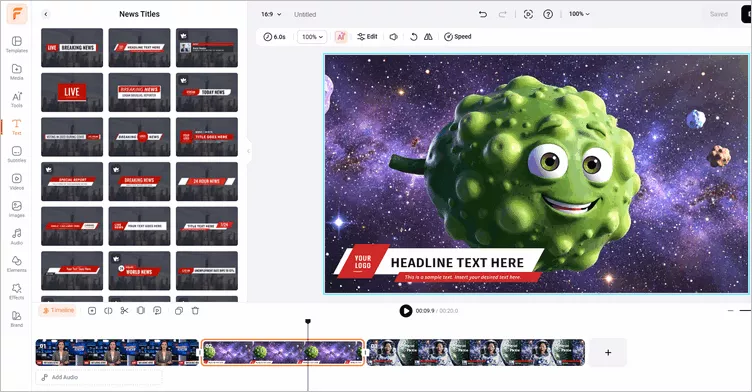Redo the last action
The width and height of the screenshot is (752, 392).
502,14
